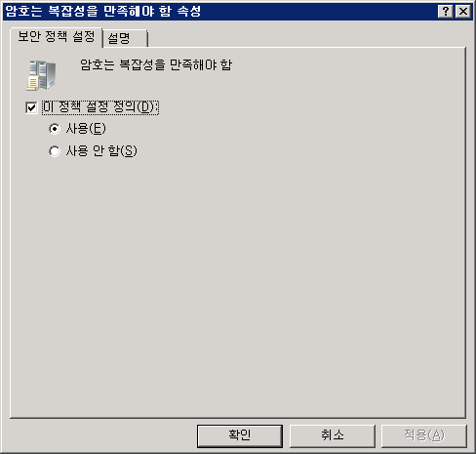This screenshot has height=454, width=476.
Task: Click the server policy icon
Action: (41, 75)
